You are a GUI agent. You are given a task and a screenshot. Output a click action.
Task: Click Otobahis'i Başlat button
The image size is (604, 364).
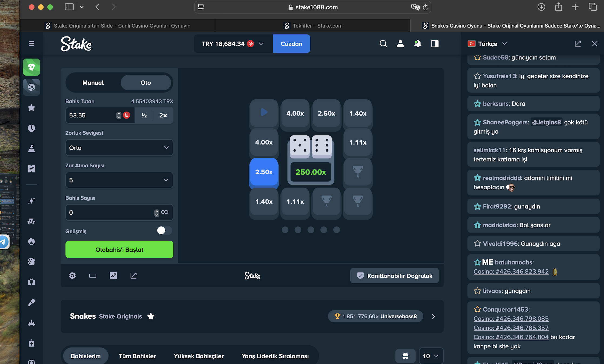coord(119,250)
